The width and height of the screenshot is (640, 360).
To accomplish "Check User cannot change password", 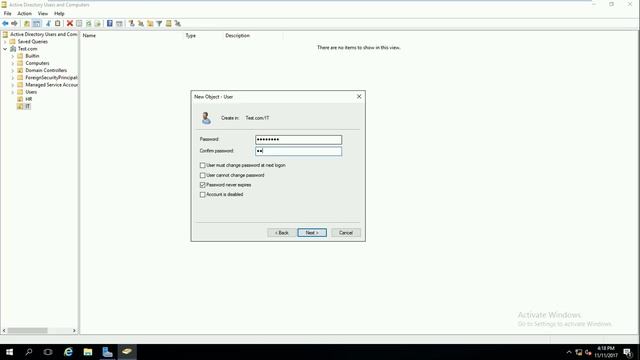I will [x=202, y=175].
